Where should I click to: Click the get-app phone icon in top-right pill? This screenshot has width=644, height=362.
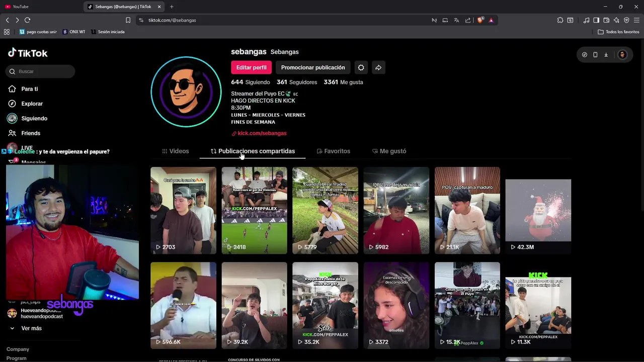click(x=595, y=55)
